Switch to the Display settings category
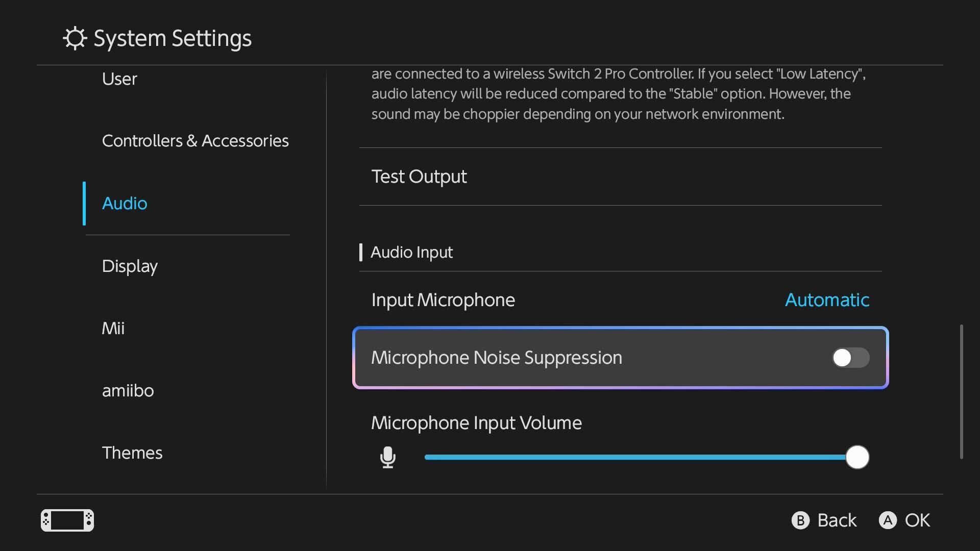Image resolution: width=980 pixels, height=551 pixels. point(130,266)
